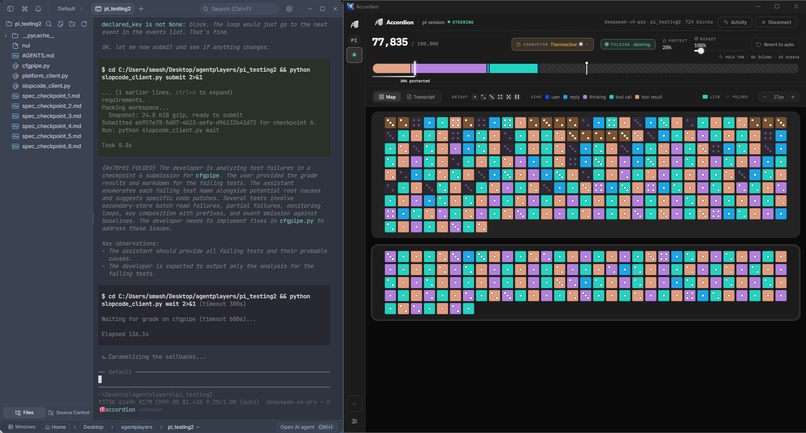Toggle the reply kind filter
This screenshot has width=806, height=433.
click(571, 97)
